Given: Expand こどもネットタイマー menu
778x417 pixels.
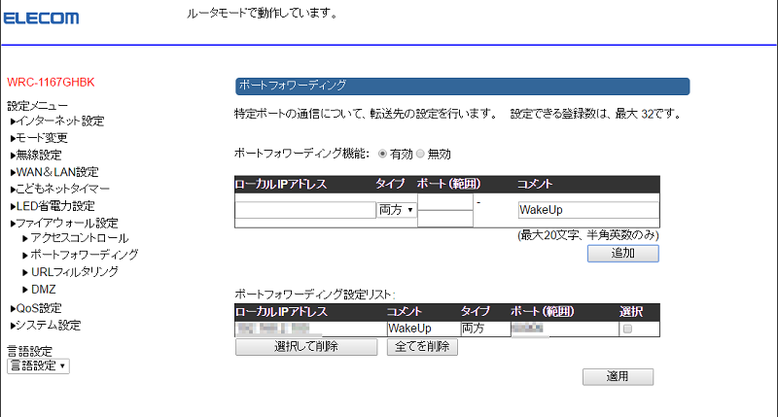Looking at the screenshot, I should (x=60, y=189).
